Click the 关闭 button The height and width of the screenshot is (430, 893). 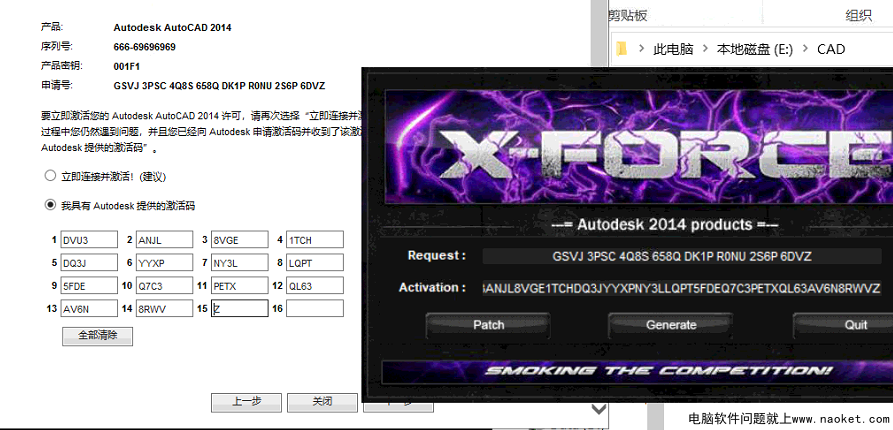[x=322, y=402]
